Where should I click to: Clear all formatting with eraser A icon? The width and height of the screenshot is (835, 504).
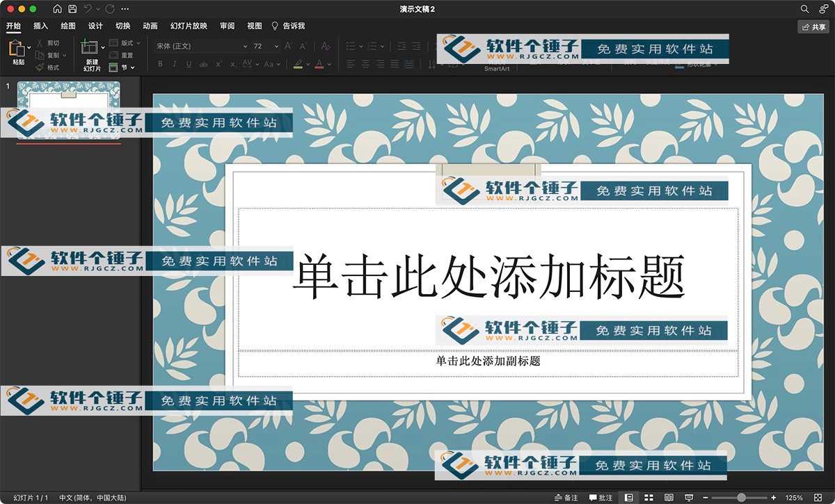[x=325, y=46]
